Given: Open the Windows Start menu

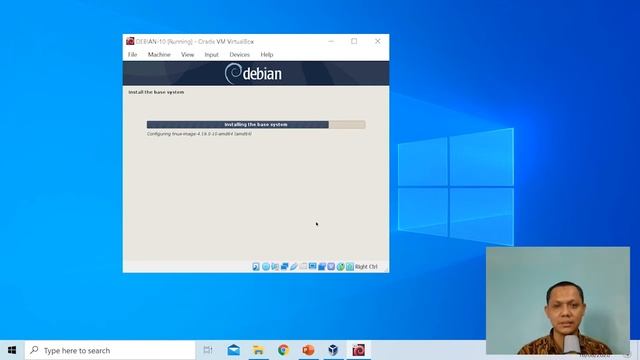Looking at the screenshot, I should click(12, 350).
